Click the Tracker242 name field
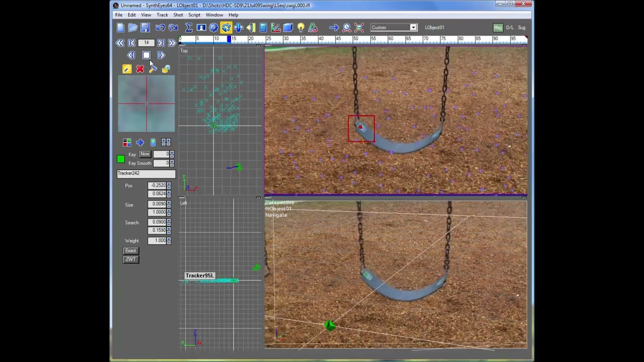Viewport: 644px width, 362px height. 146,173
